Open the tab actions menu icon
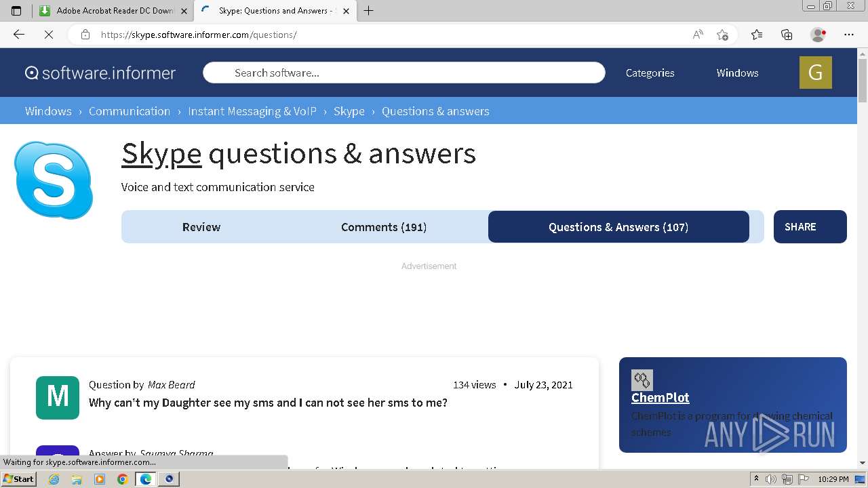Image resolution: width=868 pixels, height=488 pixels. click(16, 10)
